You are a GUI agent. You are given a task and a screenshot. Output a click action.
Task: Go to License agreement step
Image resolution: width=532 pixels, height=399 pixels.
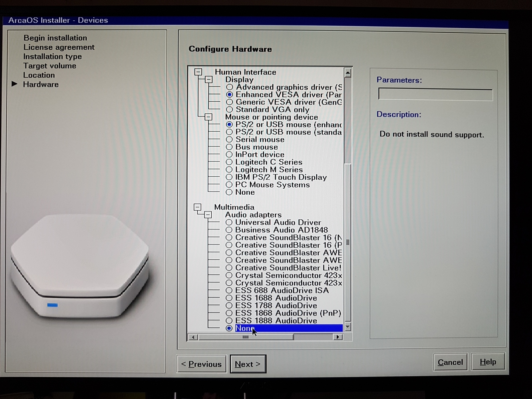click(x=59, y=47)
